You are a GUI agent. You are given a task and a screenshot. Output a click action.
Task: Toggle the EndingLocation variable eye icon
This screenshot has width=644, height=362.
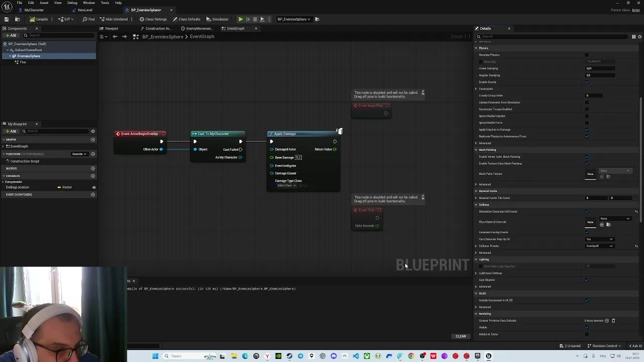[x=94, y=188]
